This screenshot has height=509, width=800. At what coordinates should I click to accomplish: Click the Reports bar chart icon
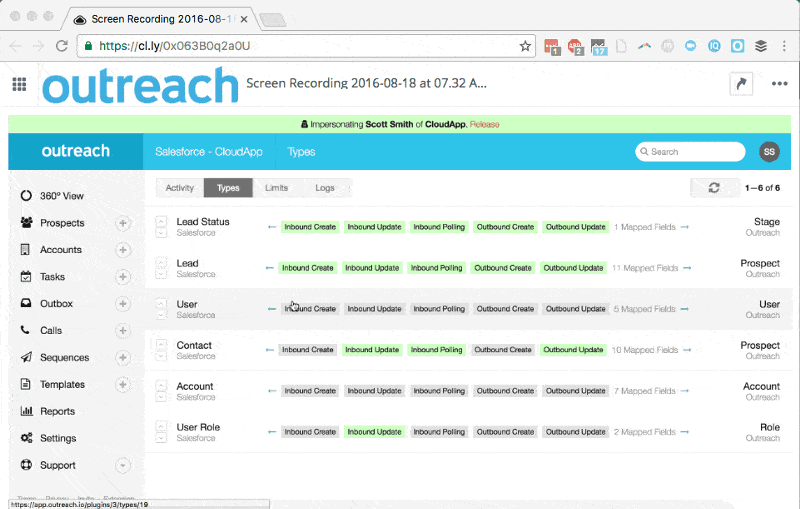tap(27, 411)
